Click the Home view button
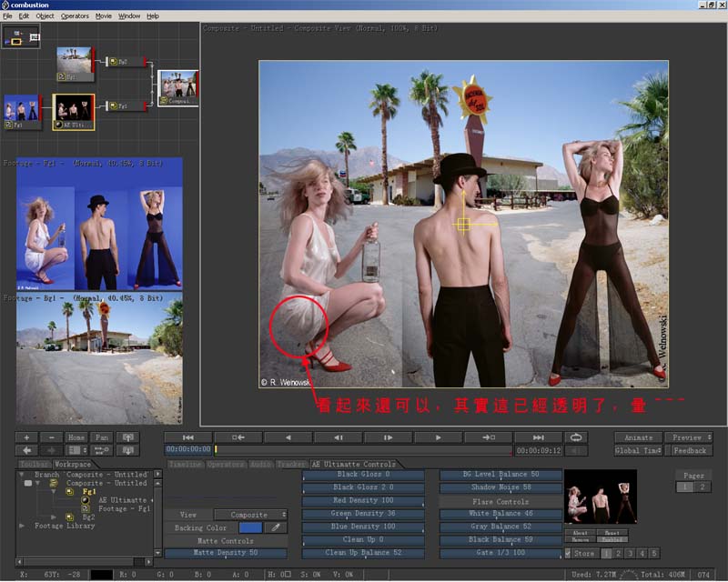Image resolution: width=728 pixels, height=582 pixels. coord(76,437)
